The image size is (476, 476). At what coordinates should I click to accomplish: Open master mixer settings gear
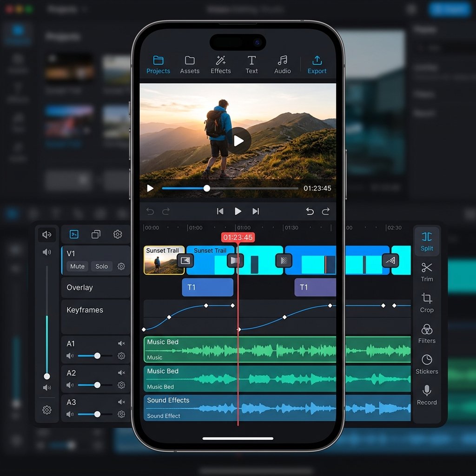(x=47, y=410)
